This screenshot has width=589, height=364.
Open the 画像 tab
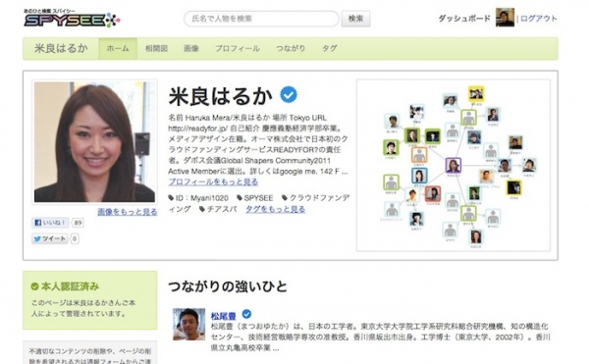coord(191,48)
